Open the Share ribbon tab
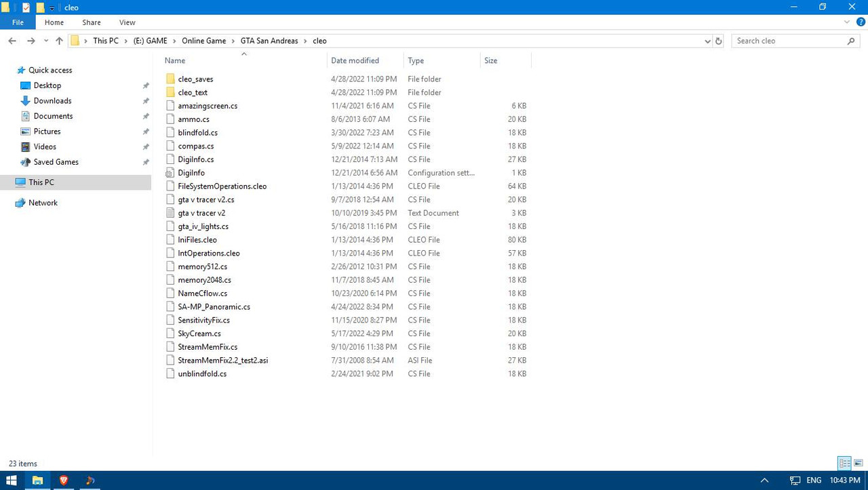This screenshot has width=868, height=490. pos(92,22)
